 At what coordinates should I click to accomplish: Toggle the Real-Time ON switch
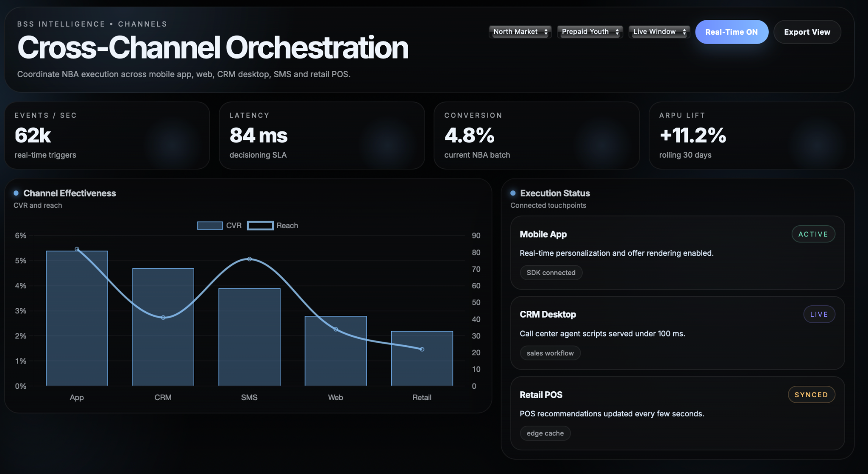point(731,32)
